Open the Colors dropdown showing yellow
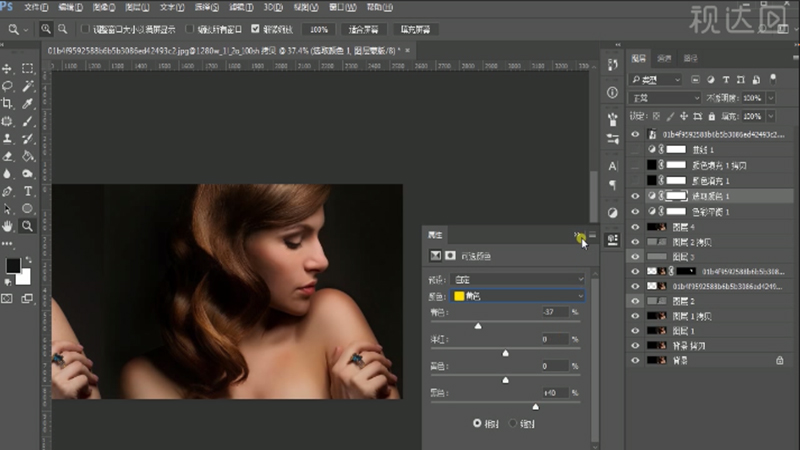The height and width of the screenshot is (450, 800). tap(517, 296)
